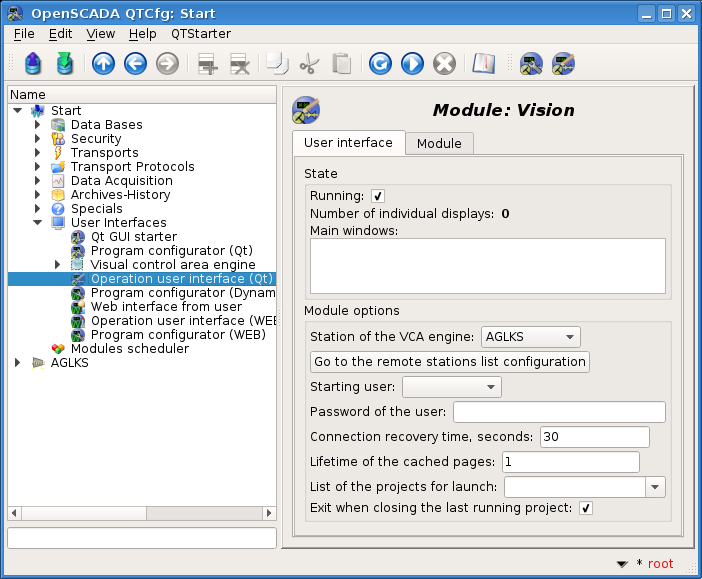The width and height of the screenshot is (702, 579).
Task: Select Qt GUI starter in the tree
Action: (x=134, y=236)
